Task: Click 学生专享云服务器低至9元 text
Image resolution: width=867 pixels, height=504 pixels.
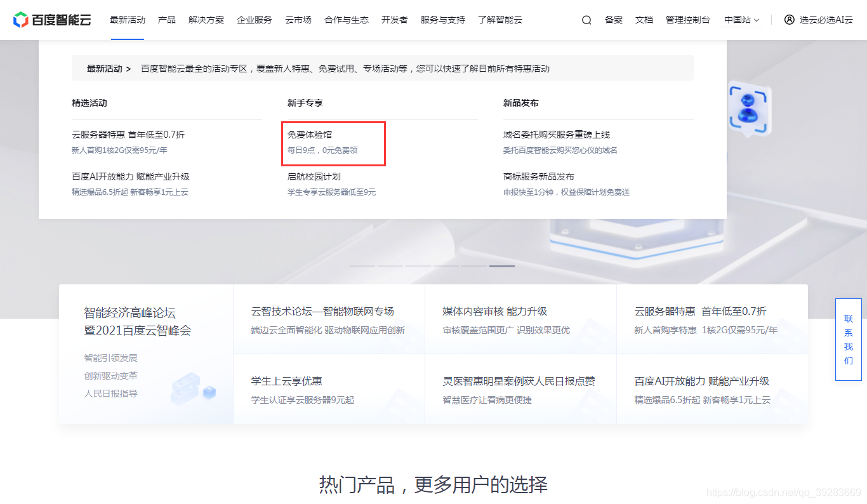Action: click(331, 192)
